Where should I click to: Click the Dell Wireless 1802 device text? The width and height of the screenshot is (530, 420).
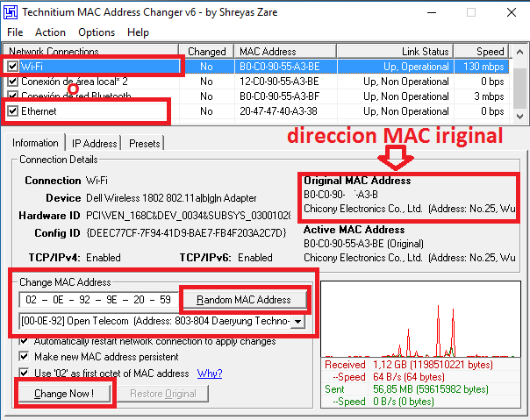pos(171,198)
